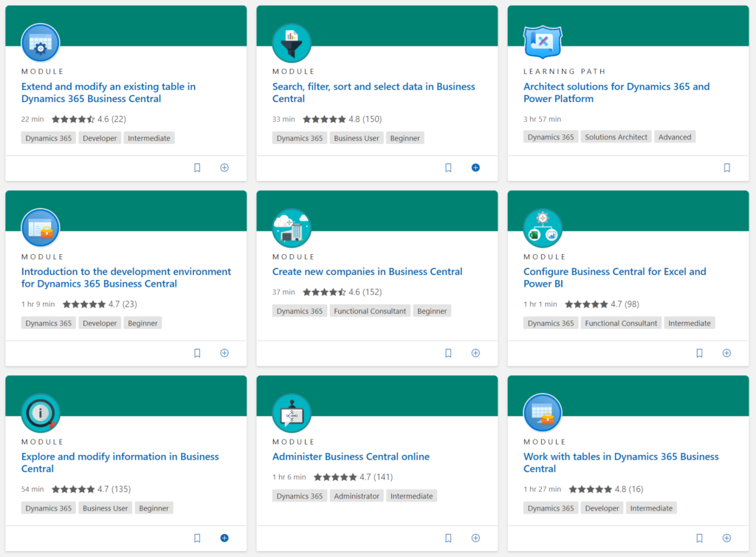Add Work with tables module to collection
The image size is (756, 557).
(726, 538)
